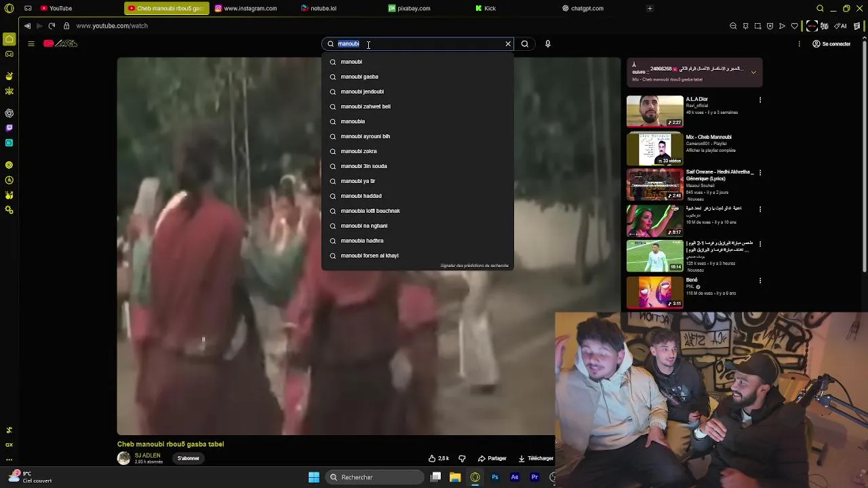Choose suggestion 'manoubia hadhra'
Image resolution: width=868 pixels, height=488 pixels.
(417, 241)
